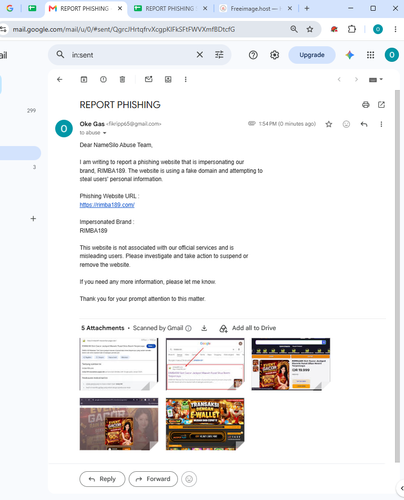
Task: Open the Google search result attachment thumbnail
Action: click(x=205, y=364)
